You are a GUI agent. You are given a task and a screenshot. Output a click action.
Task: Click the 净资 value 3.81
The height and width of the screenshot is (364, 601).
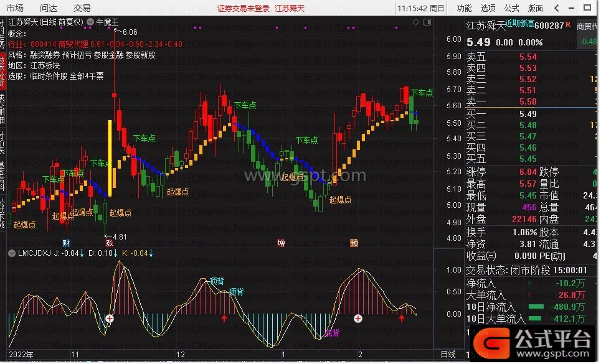coord(528,244)
